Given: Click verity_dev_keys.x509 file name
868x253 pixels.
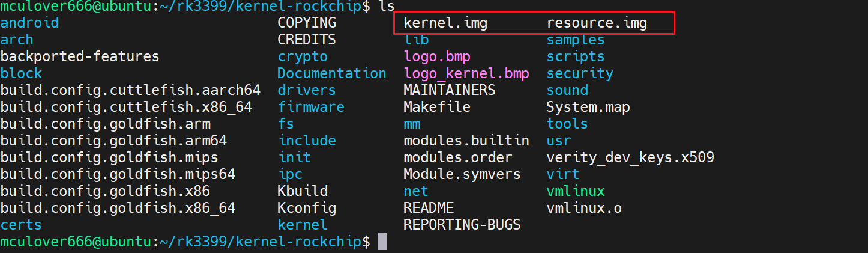Looking at the screenshot, I should (630, 158).
